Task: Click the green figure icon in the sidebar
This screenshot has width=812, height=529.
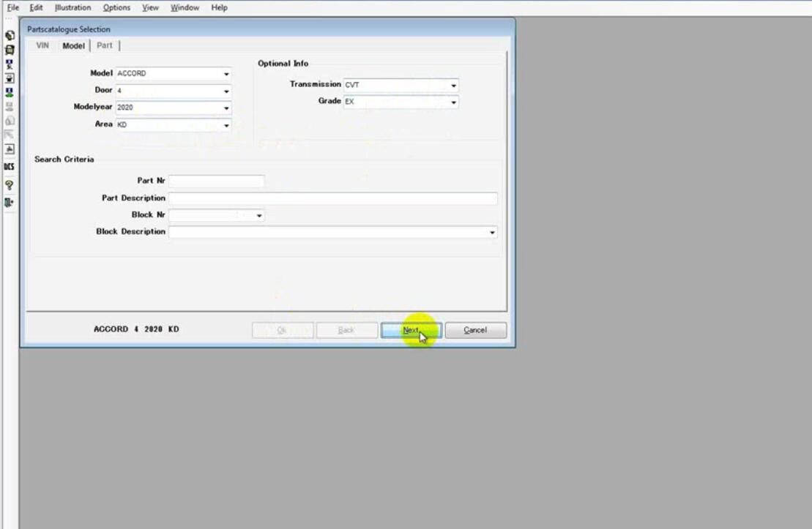Action: pos(8,93)
